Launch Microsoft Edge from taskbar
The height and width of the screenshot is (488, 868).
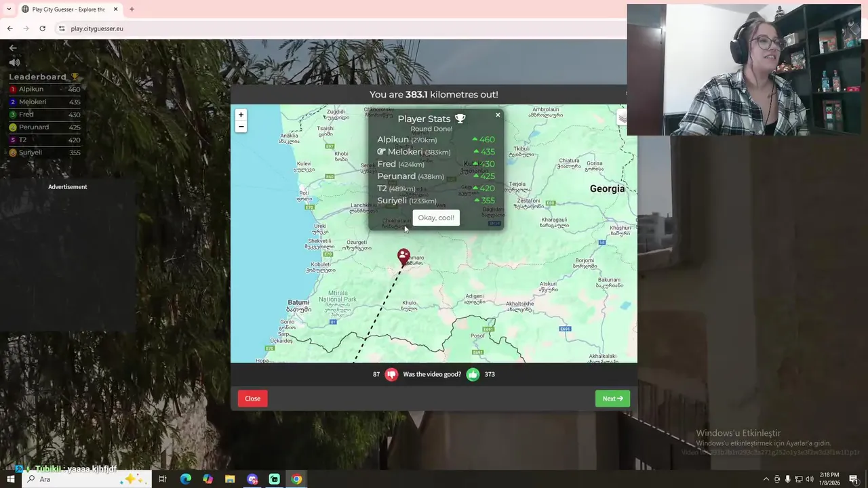coord(185,479)
